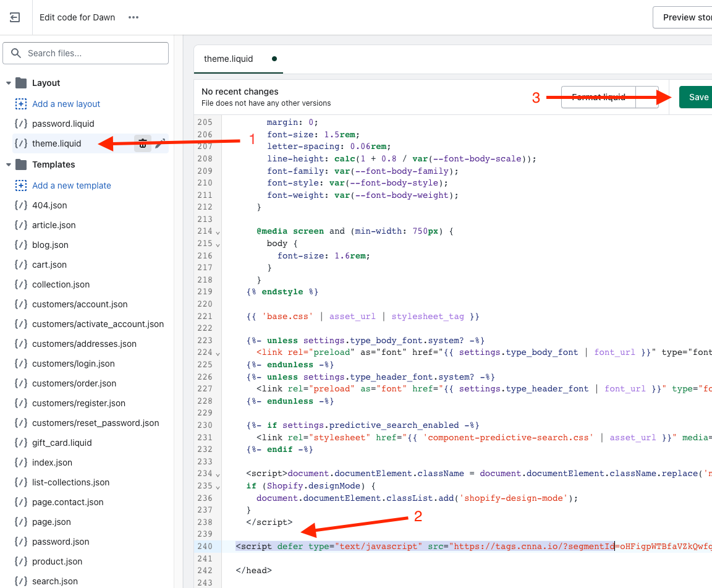Open the password.json template
This screenshot has height=588, width=712.
coord(61,542)
